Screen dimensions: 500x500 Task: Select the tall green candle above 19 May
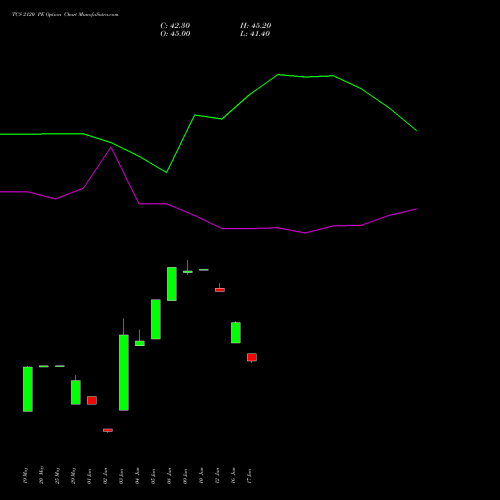[x=28, y=389]
